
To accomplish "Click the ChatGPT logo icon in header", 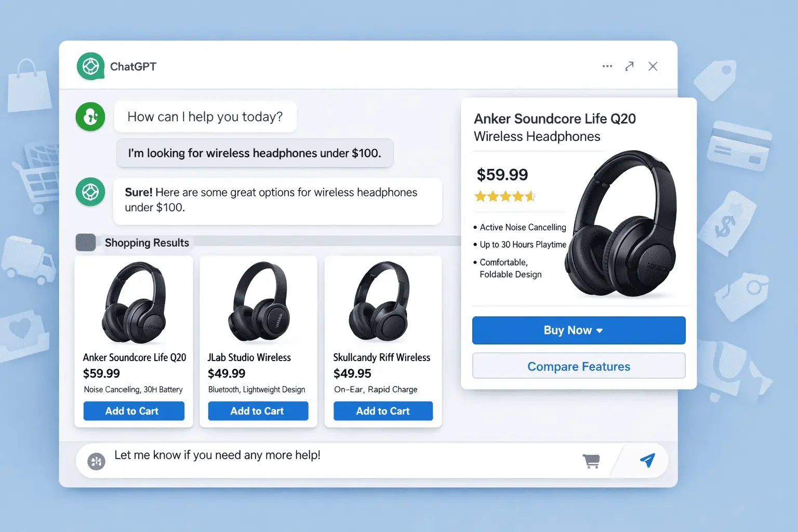I will coord(91,66).
